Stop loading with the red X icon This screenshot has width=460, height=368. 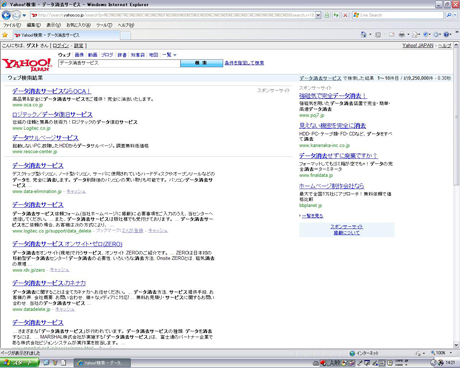(x=345, y=15)
